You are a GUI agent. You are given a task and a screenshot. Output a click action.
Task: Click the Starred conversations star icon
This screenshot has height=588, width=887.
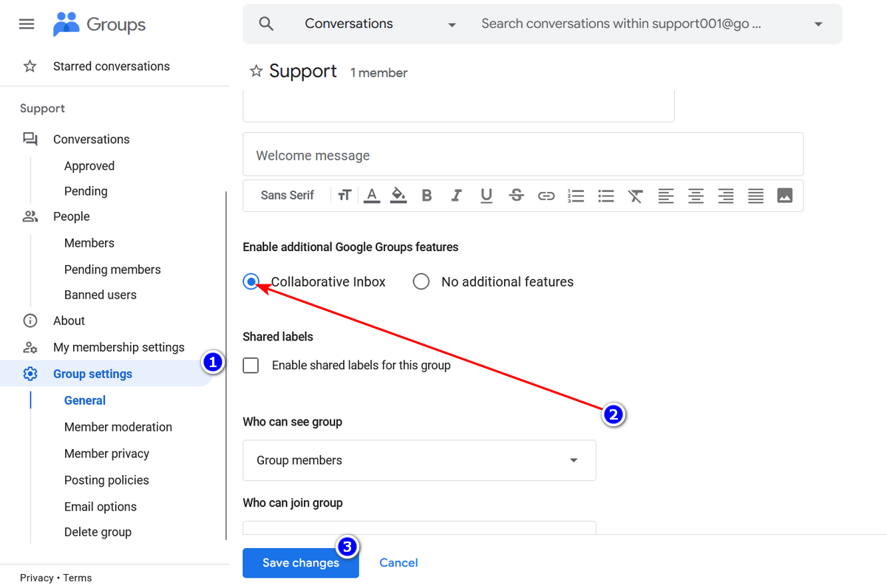coord(30,66)
